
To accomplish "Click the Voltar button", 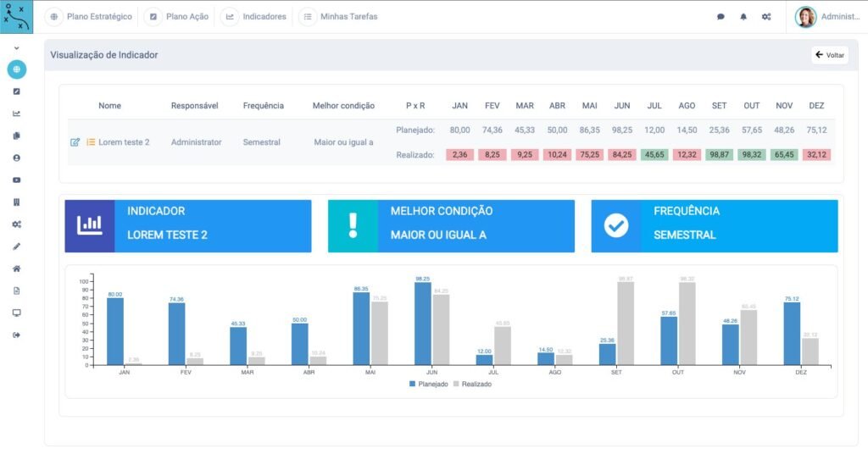I will (x=829, y=55).
